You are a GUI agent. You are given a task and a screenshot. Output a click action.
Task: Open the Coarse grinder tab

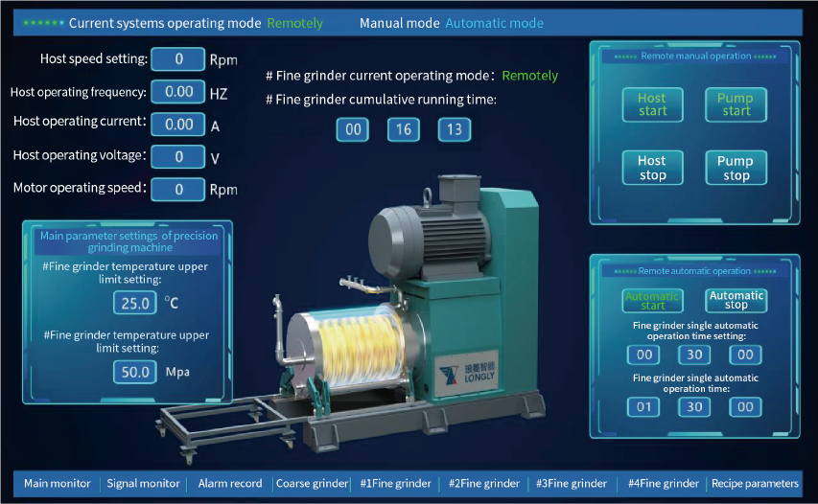tap(312, 484)
